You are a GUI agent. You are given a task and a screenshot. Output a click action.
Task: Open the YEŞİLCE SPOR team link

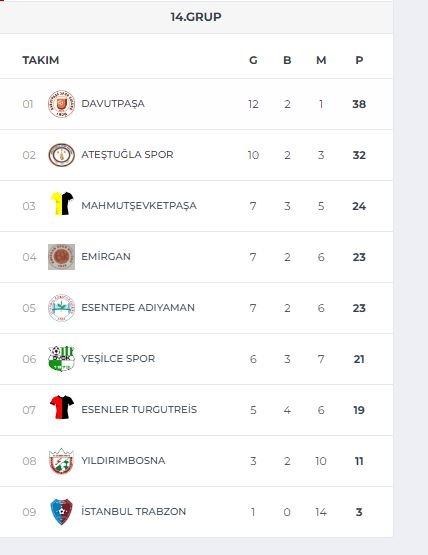tap(118, 359)
